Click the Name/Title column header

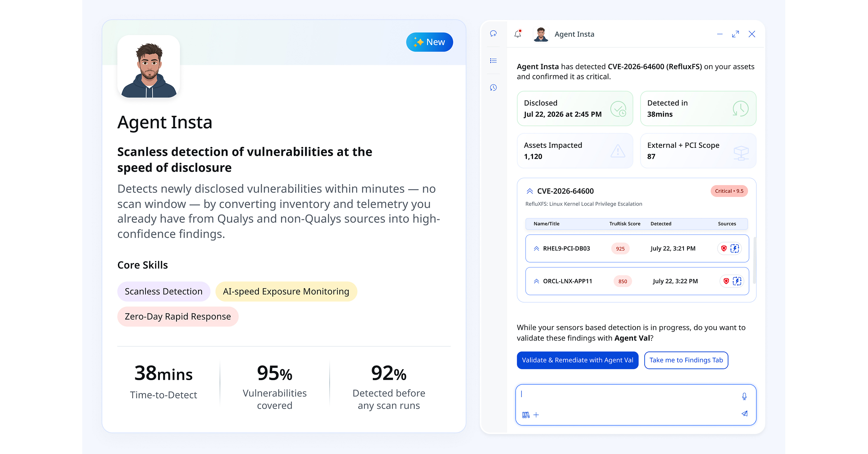pos(546,224)
